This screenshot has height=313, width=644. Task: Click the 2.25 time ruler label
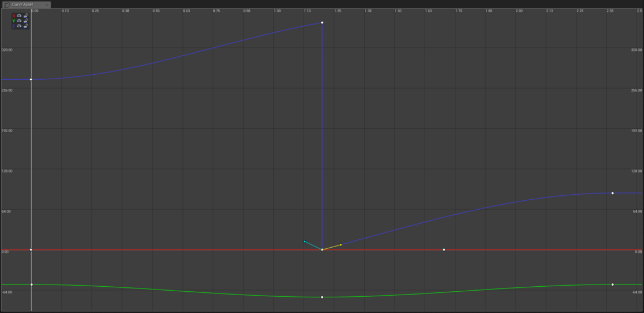(580, 11)
